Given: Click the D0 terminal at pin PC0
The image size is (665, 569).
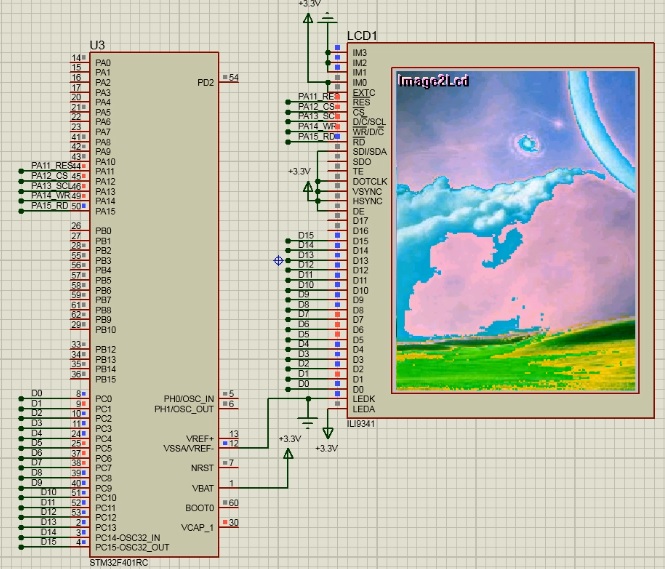Looking at the screenshot, I should (x=35, y=394).
